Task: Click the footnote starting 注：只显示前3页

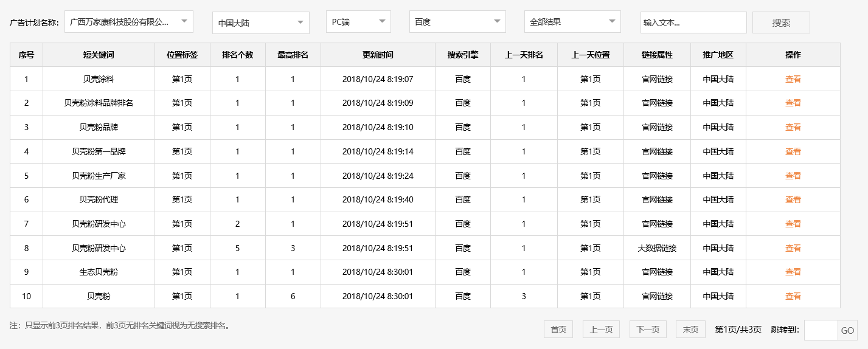Action: click(120, 326)
